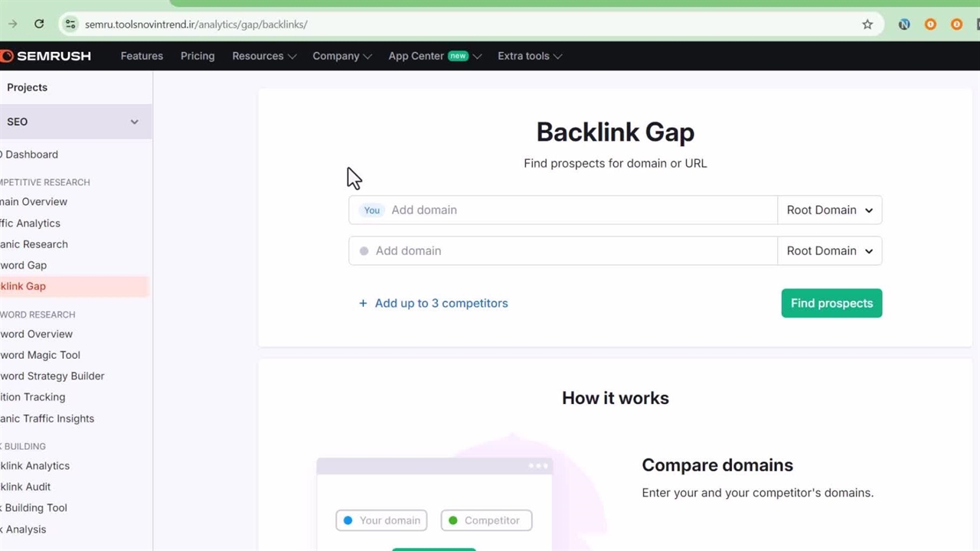
Task: Expand the Company dropdown menu
Action: click(x=342, y=56)
